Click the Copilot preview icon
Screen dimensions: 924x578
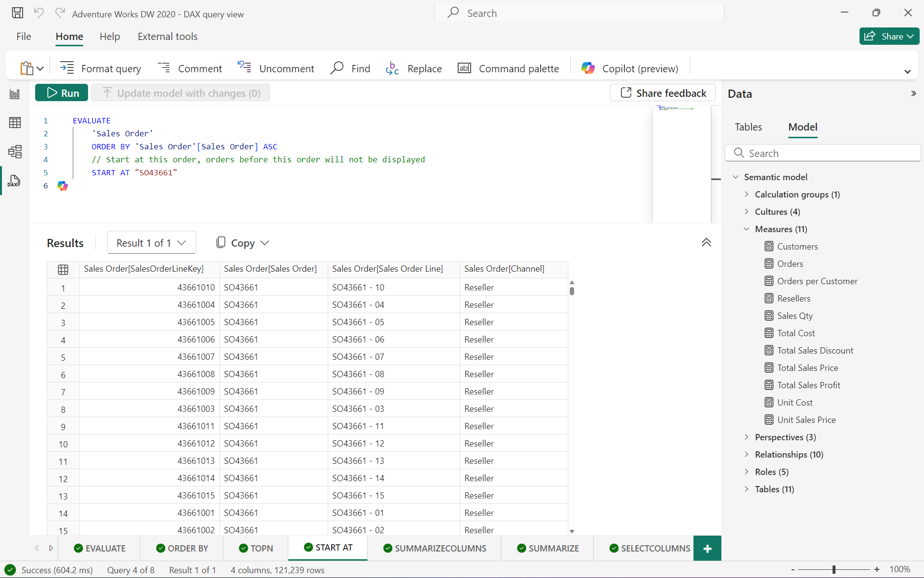click(588, 68)
